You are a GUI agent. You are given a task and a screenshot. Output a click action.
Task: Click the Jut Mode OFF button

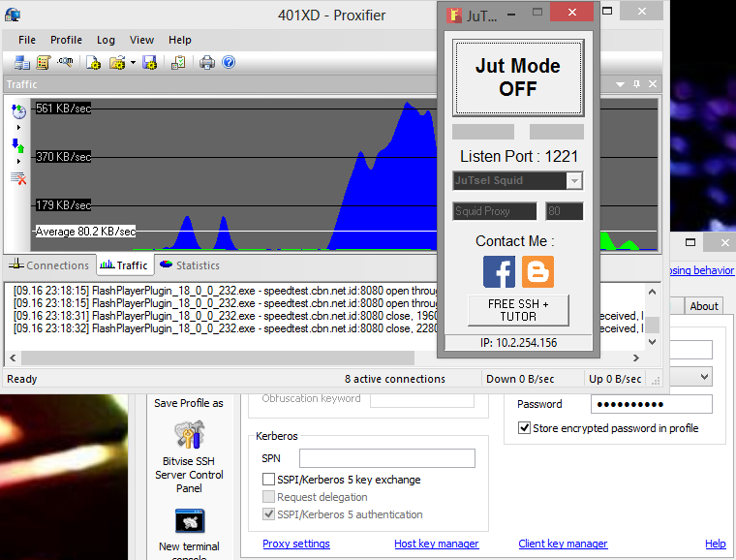[518, 78]
